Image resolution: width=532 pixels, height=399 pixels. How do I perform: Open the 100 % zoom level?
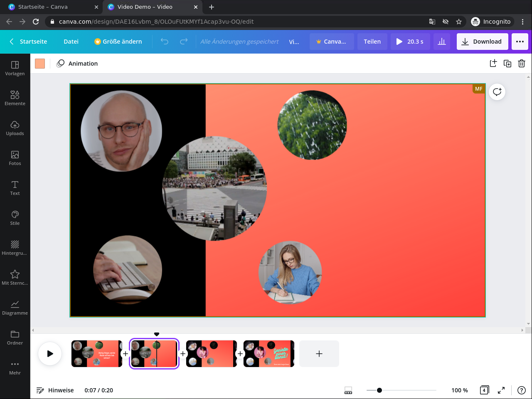[x=460, y=390]
